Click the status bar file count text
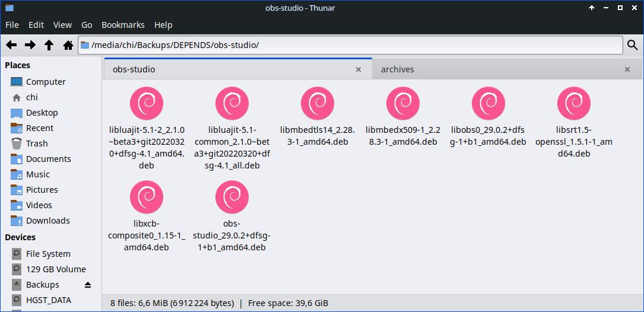Viewport: 644px width, 312px height. pos(172,303)
